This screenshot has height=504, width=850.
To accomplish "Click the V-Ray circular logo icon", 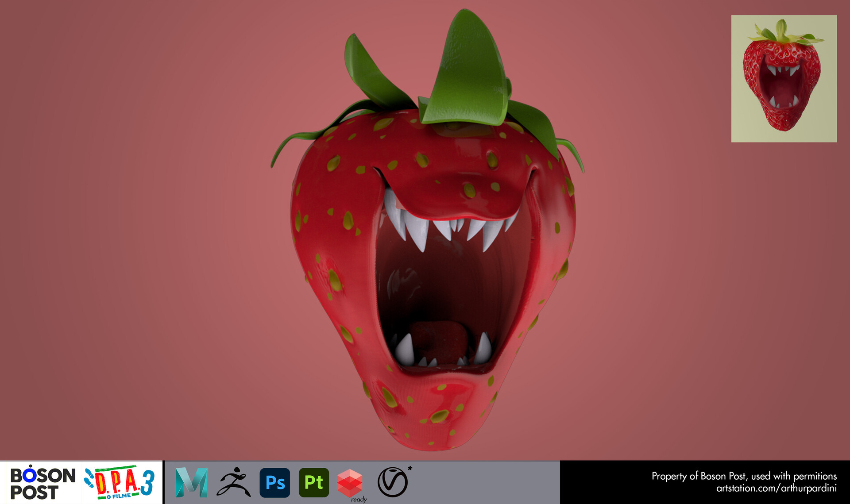I will point(392,482).
